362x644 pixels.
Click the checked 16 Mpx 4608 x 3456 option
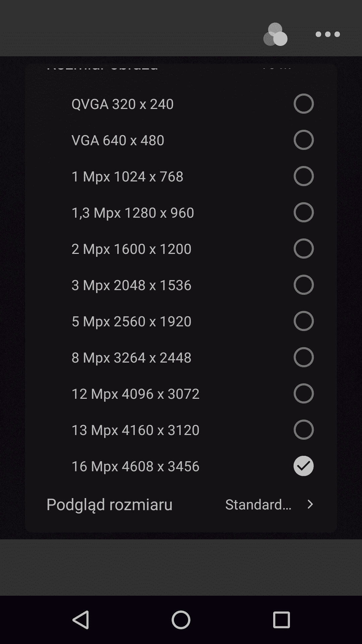(304, 466)
